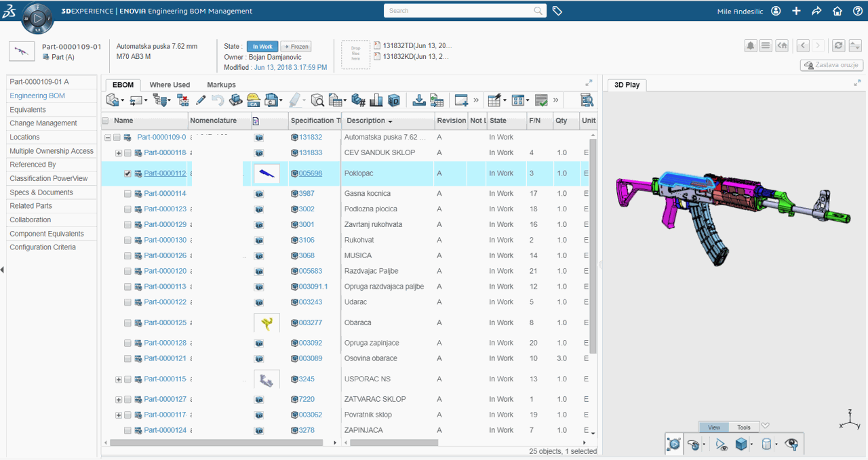Toggle the select-all checkbox in the Name column header

click(104, 120)
